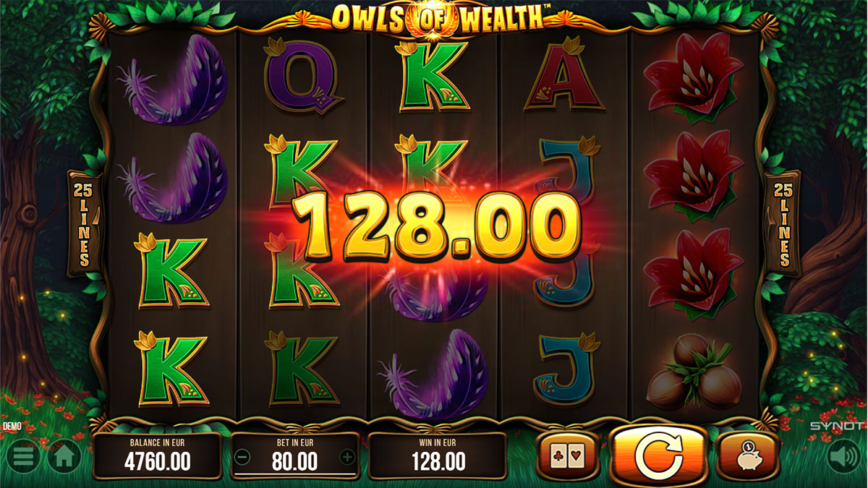Click the bet amount 80.00 field
Screen dimensions: 868x488
pos(295,461)
